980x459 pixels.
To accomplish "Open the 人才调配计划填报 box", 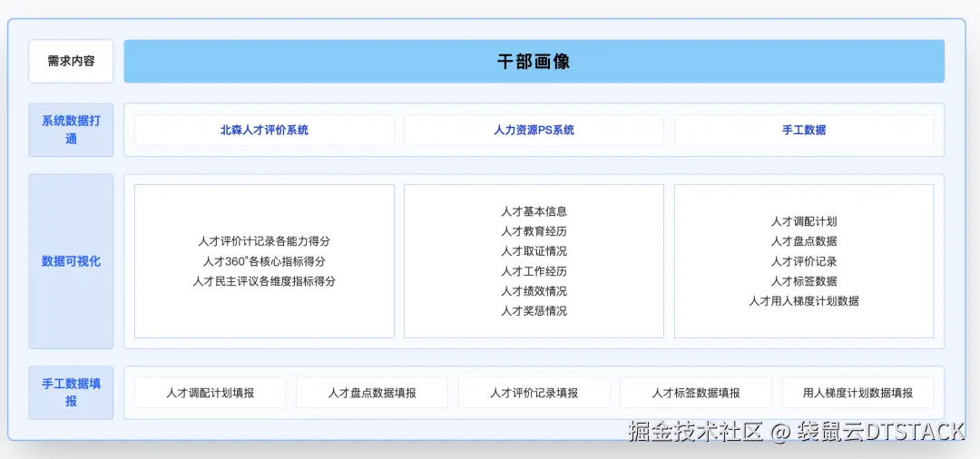I will click(210, 393).
